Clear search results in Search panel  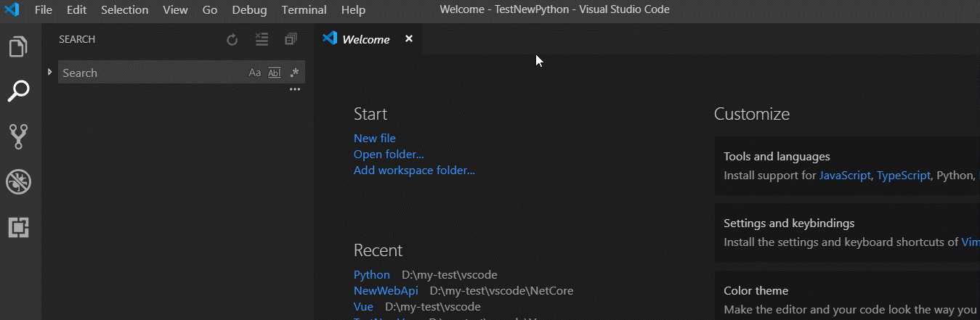pyautogui.click(x=262, y=39)
